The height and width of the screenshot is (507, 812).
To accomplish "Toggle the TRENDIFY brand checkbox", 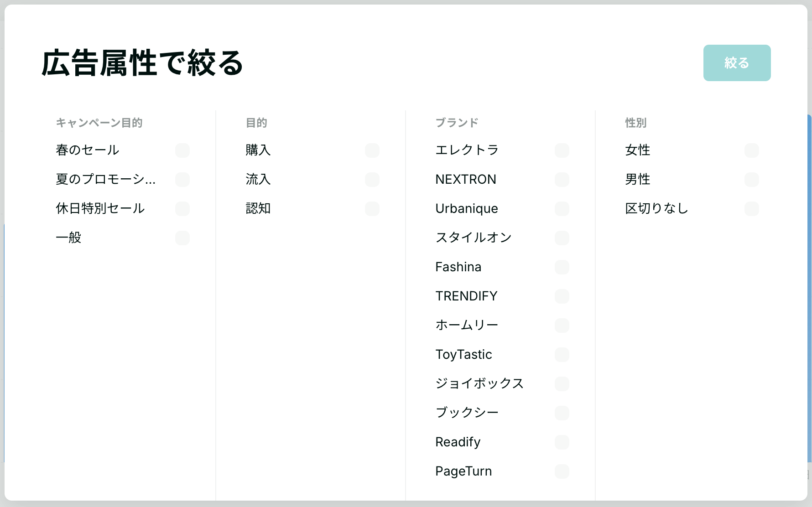I will pos(562,296).
